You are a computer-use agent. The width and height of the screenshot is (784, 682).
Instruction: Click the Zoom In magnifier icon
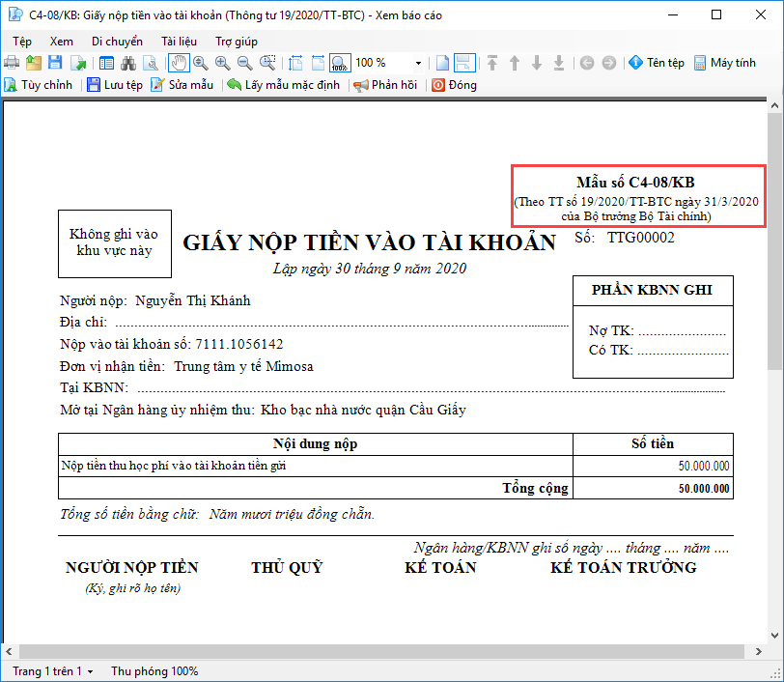click(223, 63)
